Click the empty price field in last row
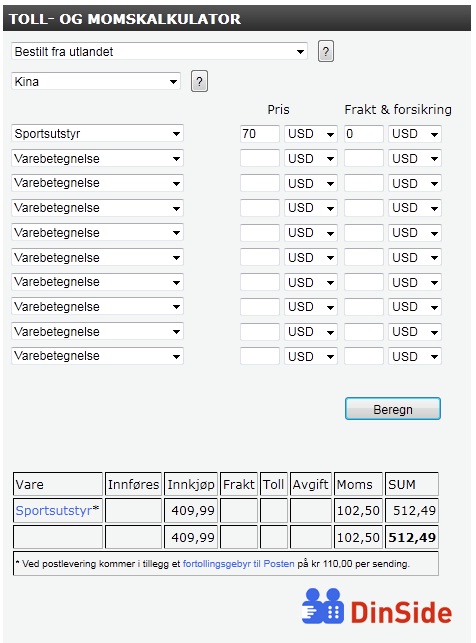The height and width of the screenshot is (643, 476). click(x=260, y=356)
